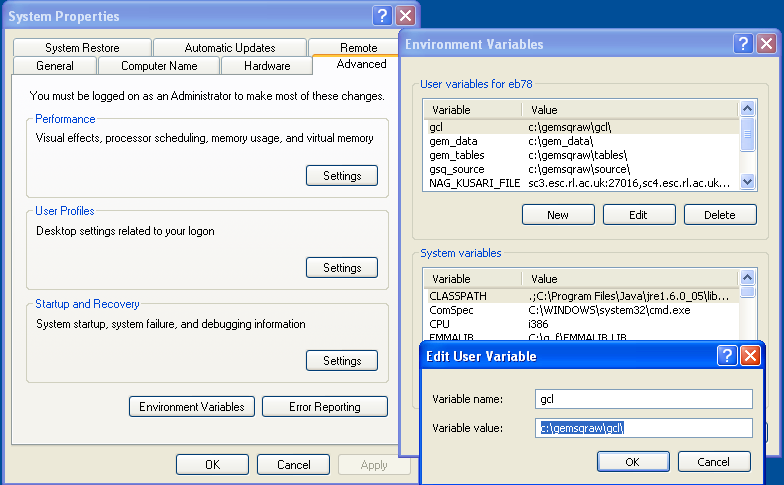Click Delete under user variables
Image resolution: width=784 pixels, height=485 pixels.
(x=720, y=215)
